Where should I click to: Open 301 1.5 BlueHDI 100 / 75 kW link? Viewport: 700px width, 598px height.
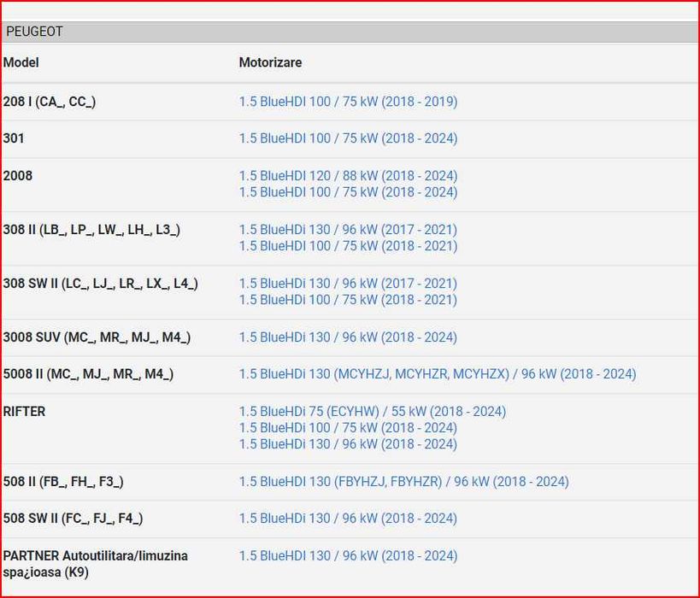coord(348,138)
